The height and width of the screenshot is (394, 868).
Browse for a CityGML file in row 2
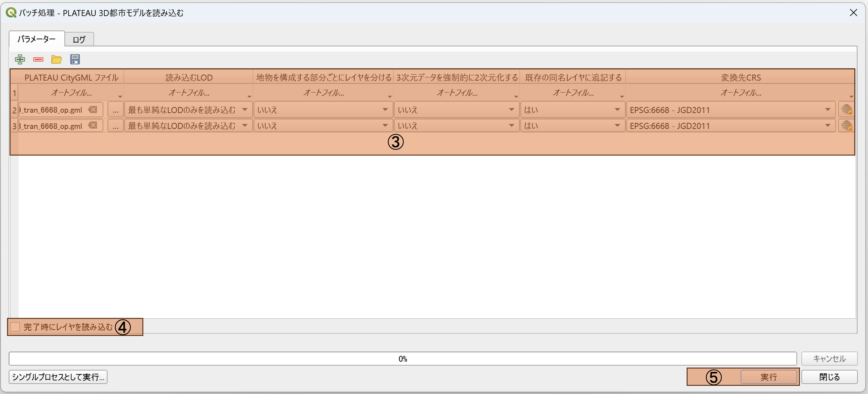pyautogui.click(x=116, y=110)
